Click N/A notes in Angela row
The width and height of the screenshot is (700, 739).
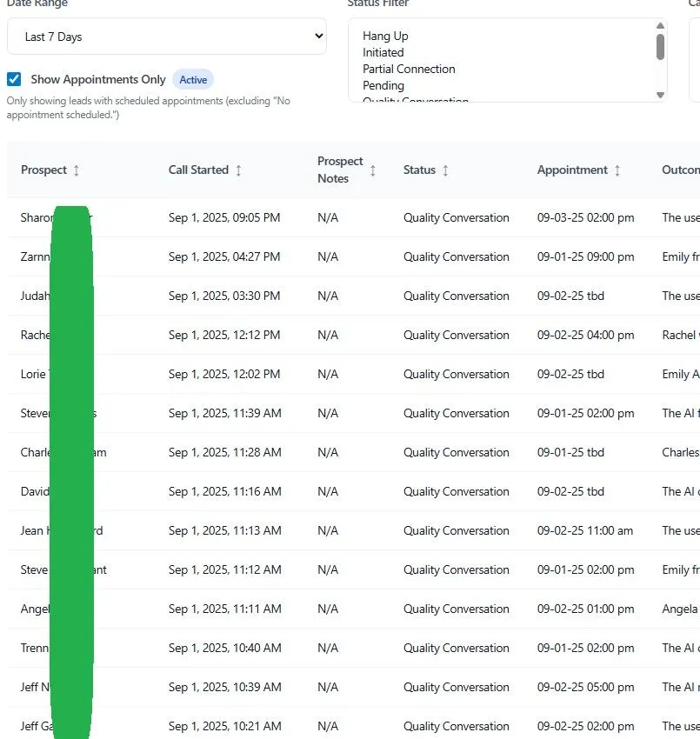click(328, 609)
